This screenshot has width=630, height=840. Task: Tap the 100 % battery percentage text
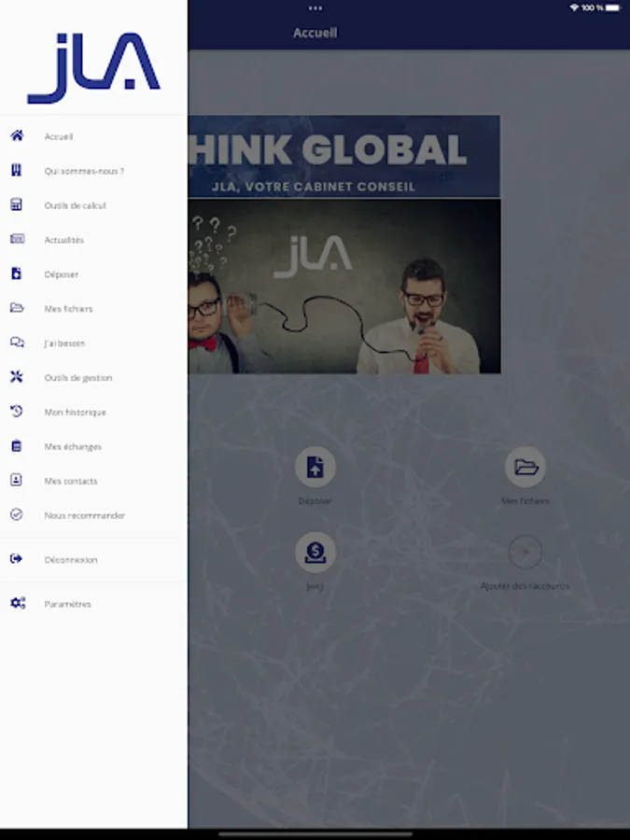point(593,7)
